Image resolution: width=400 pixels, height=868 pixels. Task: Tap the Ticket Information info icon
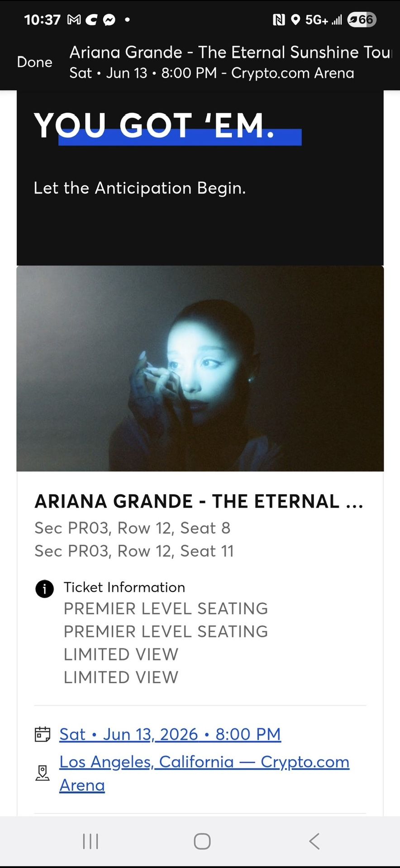tap(44, 589)
